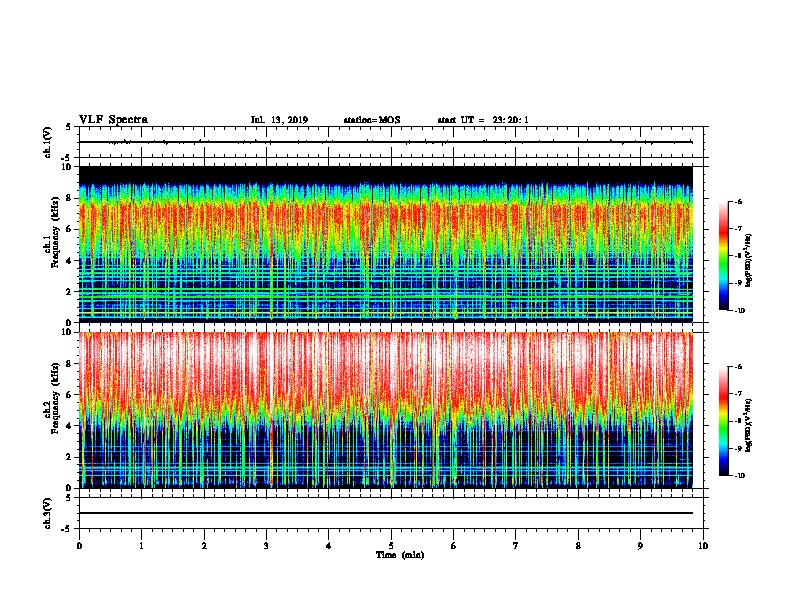Click the "ch.1(V)" waveform axis label
The height and width of the screenshot is (612, 792).
click(48, 142)
